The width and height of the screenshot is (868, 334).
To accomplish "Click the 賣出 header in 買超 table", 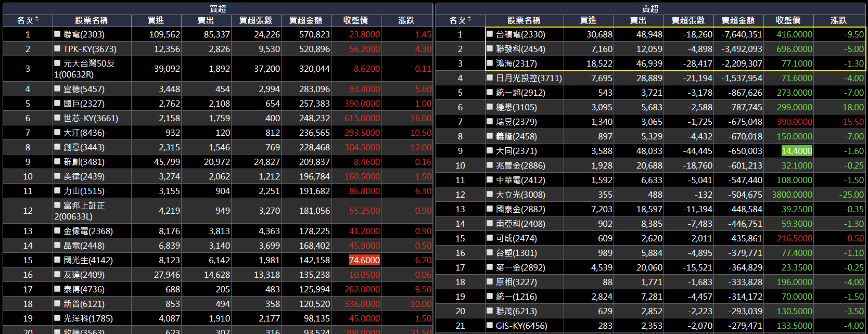I will (206, 20).
